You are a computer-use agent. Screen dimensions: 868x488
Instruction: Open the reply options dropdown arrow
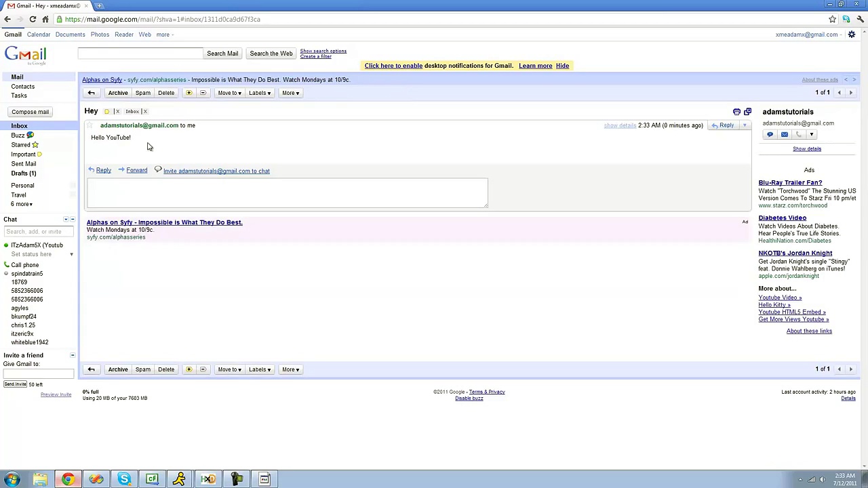click(x=745, y=125)
